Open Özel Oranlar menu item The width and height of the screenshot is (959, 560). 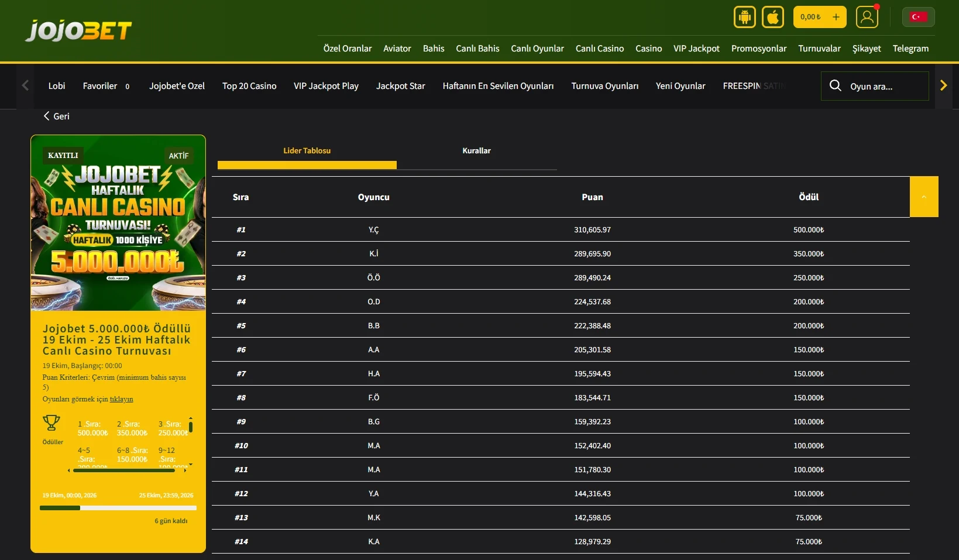point(348,49)
